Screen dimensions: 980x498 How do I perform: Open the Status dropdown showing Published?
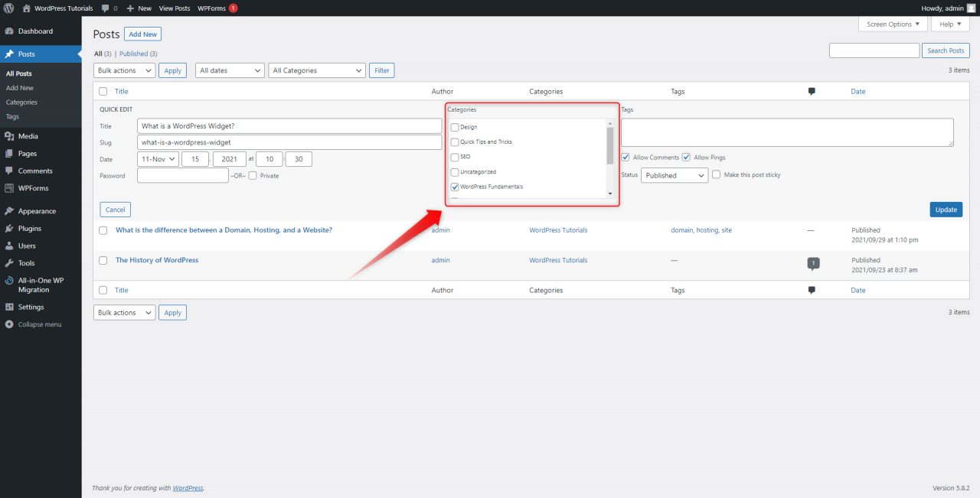[675, 175]
